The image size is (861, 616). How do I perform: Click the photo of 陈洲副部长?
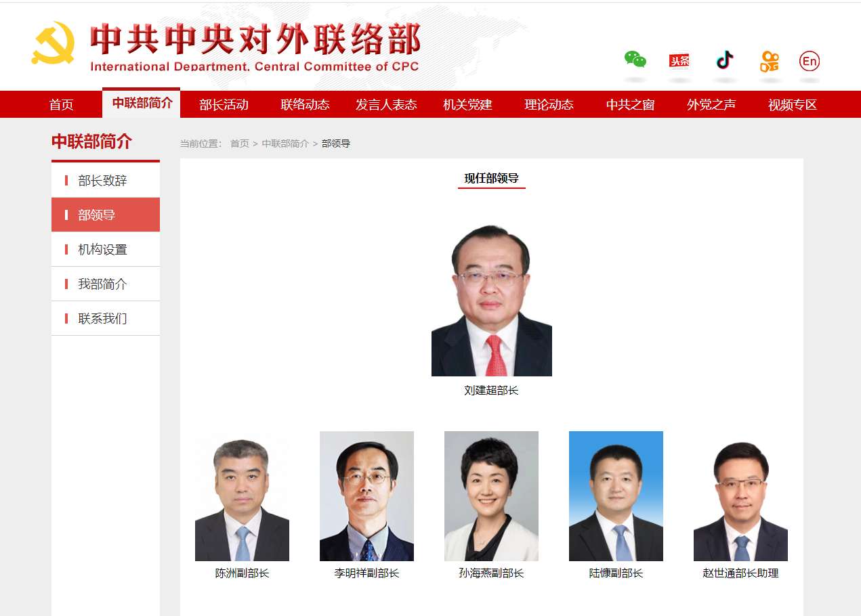click(x=242, y=496)
